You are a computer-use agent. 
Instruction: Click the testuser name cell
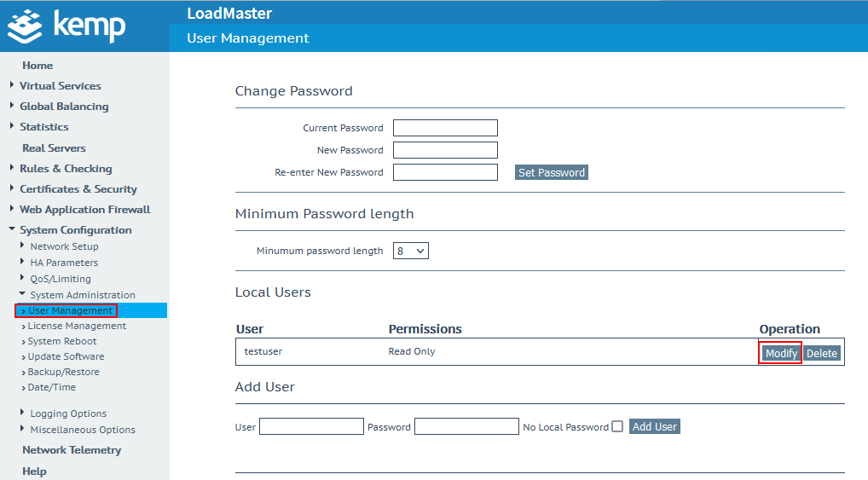pyautogui.click(x=263, y=351)
